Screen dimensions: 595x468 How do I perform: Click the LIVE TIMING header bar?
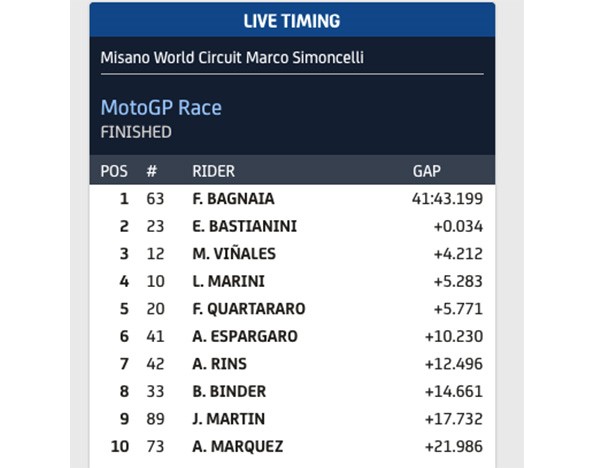[292, 20]
